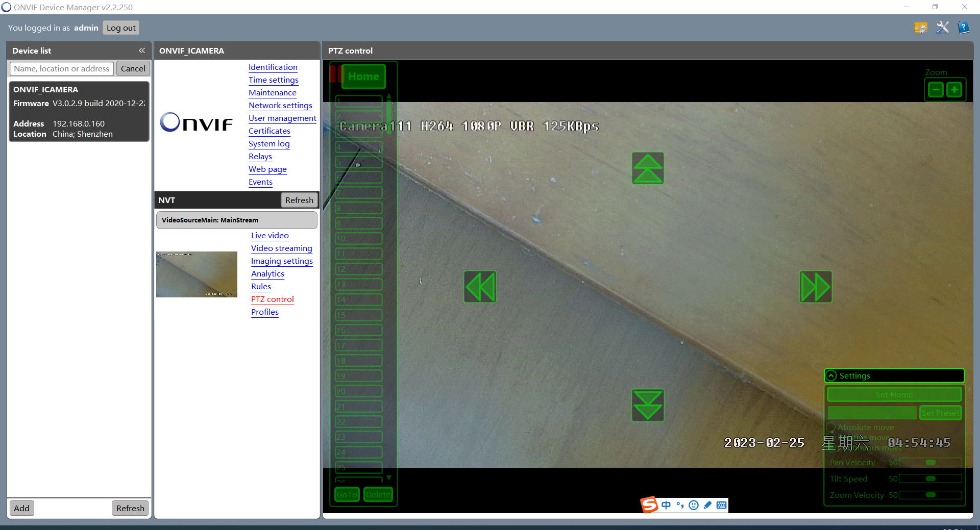
Task: Open Imaging settings
Action: 282,261
